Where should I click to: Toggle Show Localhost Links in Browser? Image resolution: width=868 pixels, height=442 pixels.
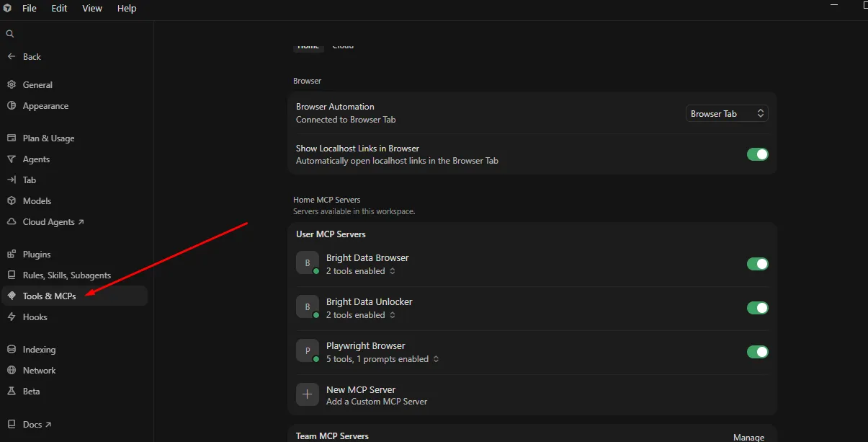point(757,154)
